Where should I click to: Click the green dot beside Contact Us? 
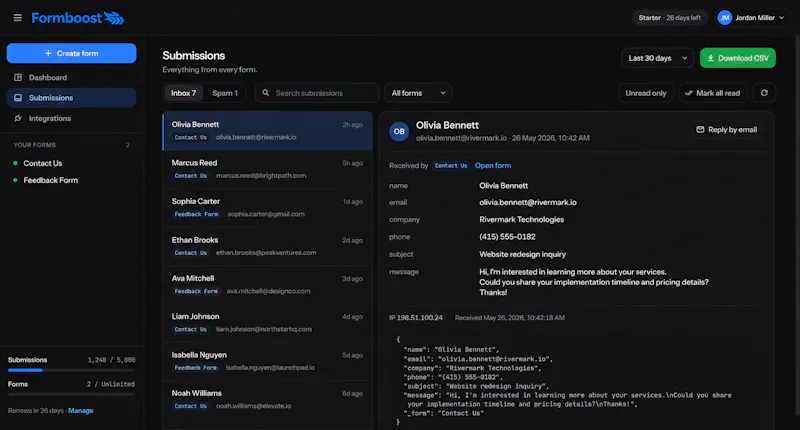pyautogui.click(x=15, y=163)
